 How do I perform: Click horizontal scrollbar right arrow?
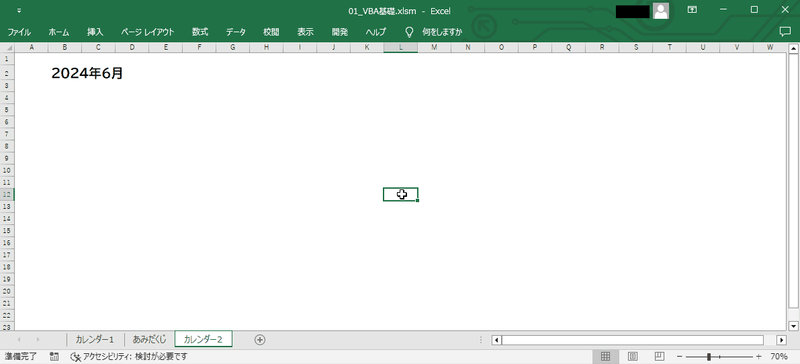point(782,340)
